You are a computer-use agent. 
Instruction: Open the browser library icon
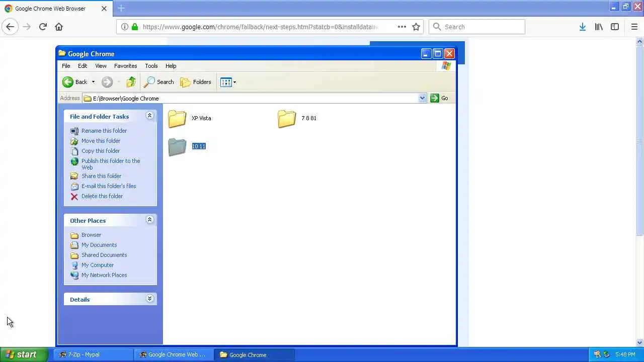pos(599,27)
